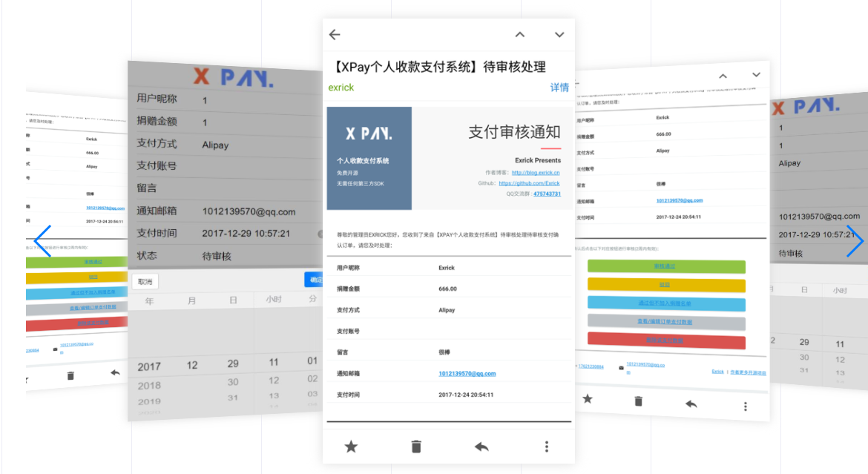Select the sender name exrick in the center email
The image size is (868, 474).
coord(341,88)
